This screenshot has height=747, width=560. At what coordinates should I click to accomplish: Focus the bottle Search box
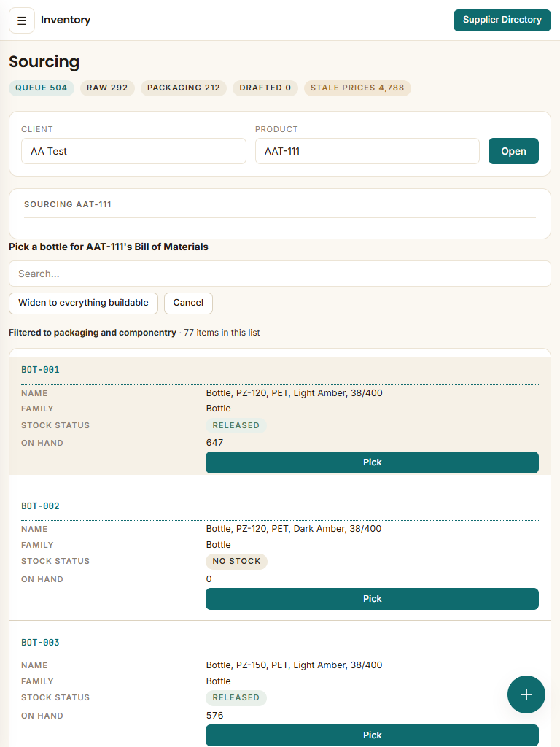click(x=280, y=274)
